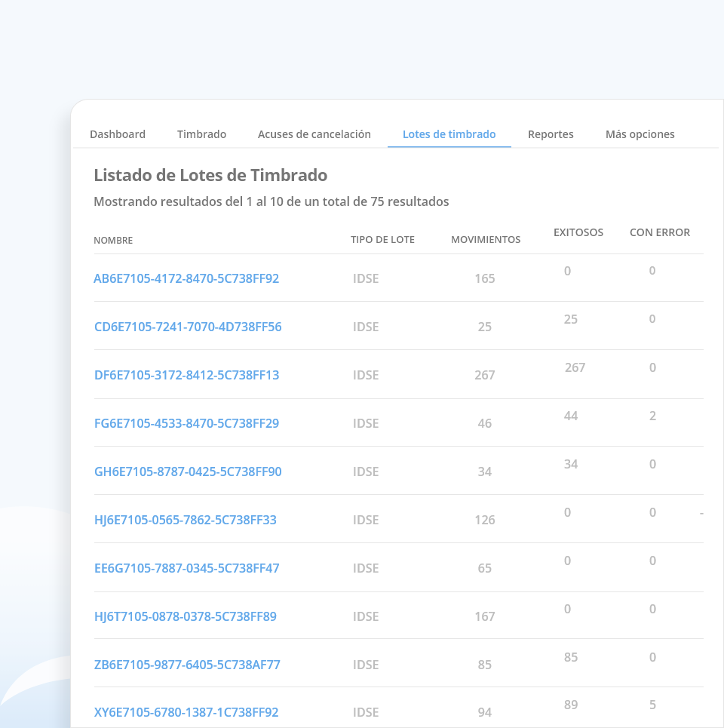The height and width of the screenshot is (728, 724).
Task: Select movimientos value 65
Action: [x=484, y=568]
